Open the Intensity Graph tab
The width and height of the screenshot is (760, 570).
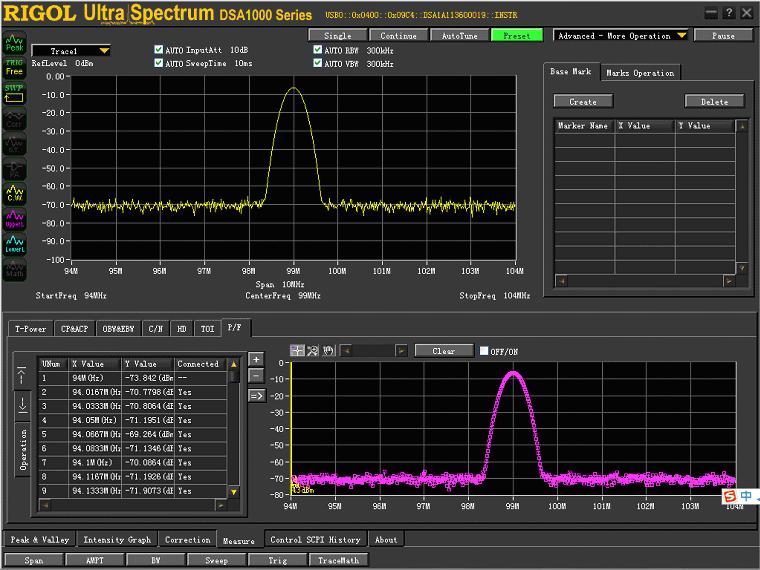pyautogui.click(x=117, y=540)
